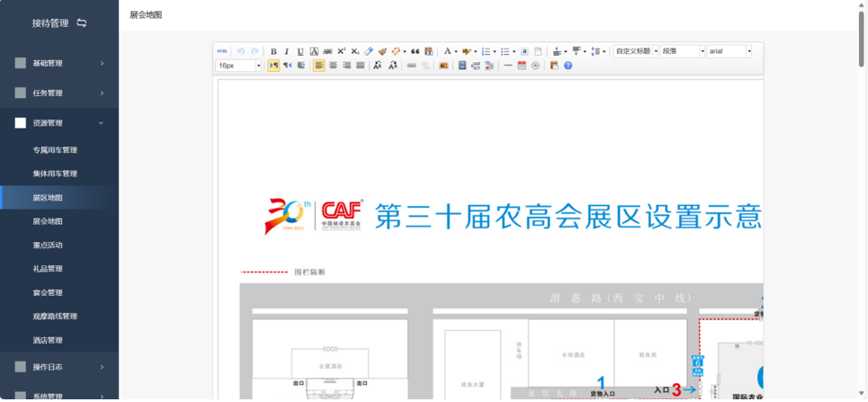Open paragraph spacing after dropdown

586,51
